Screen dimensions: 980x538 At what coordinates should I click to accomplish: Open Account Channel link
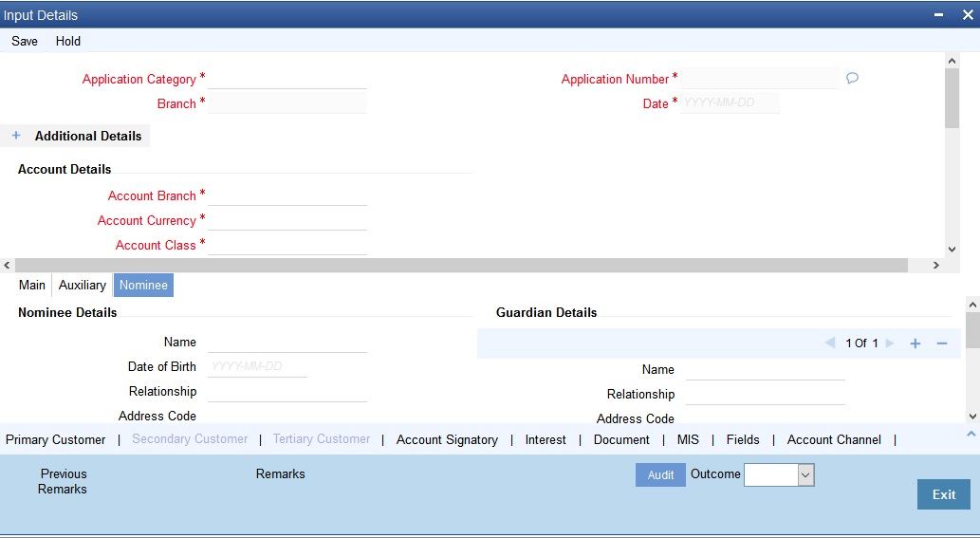(x=834, y=440)
